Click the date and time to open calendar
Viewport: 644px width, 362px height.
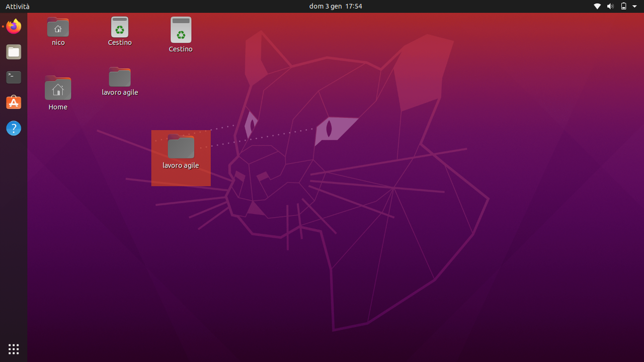(336, 7)
